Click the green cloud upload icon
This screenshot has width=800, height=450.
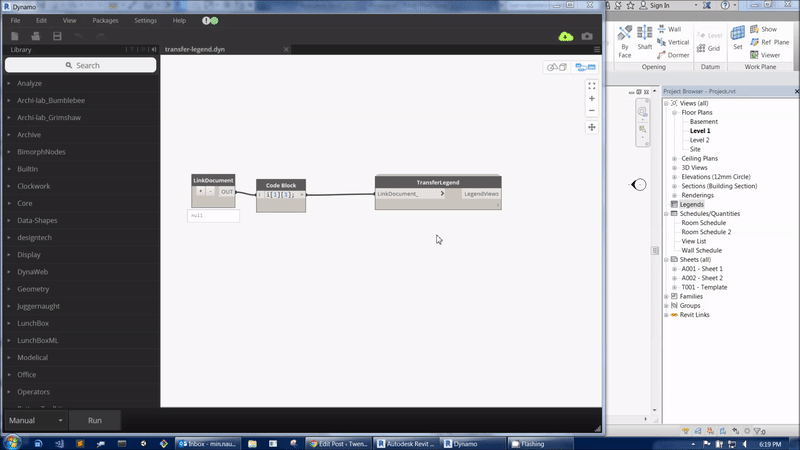point(566,36)
